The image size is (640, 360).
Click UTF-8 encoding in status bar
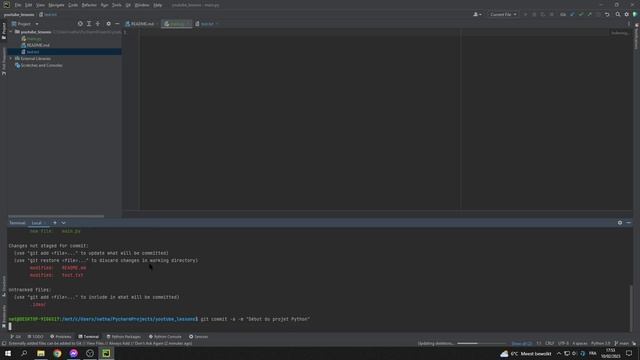click(x=563, y=344)
